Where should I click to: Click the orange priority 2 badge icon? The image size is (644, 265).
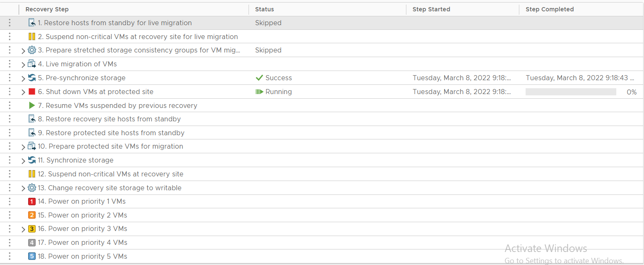tap(32, 215)
